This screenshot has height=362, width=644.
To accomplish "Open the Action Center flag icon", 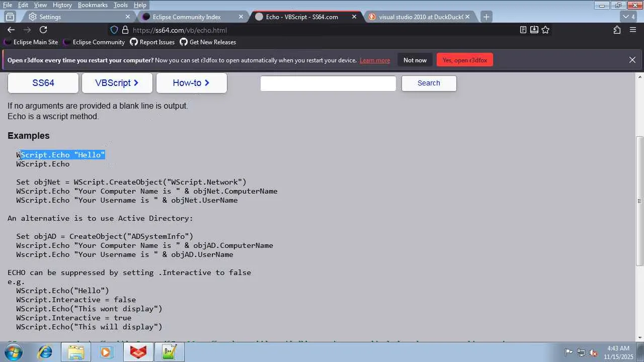I will (569, 352).
